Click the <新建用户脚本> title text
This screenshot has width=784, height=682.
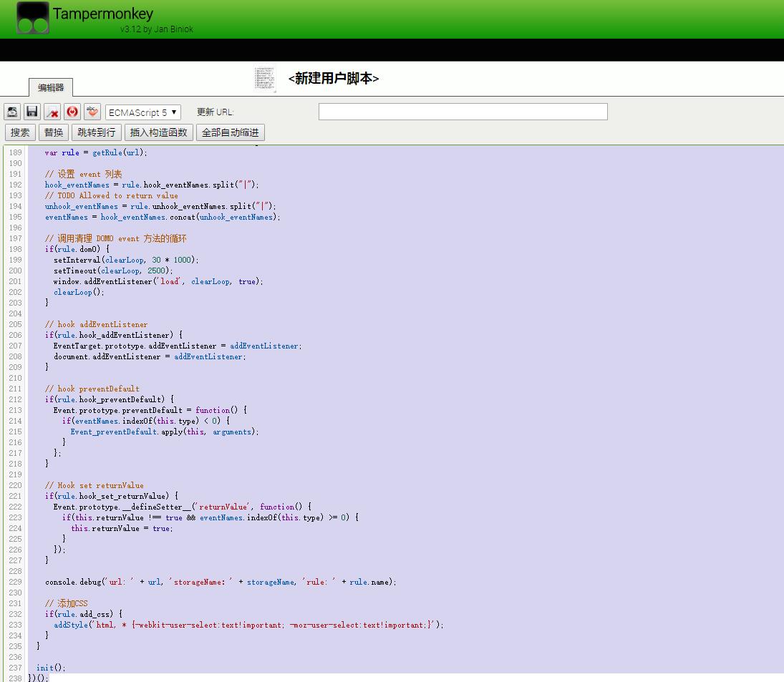tap(334, 79)
